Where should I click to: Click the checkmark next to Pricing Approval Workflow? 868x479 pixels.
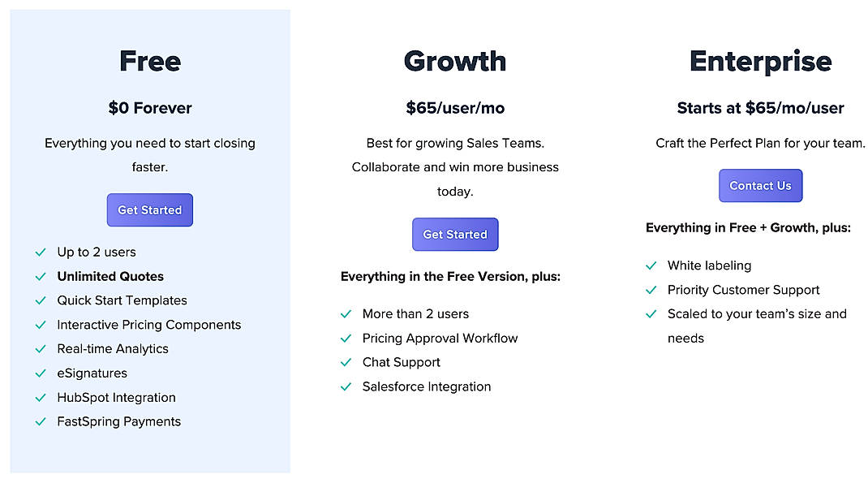pyautogui.click(x=346, y=339)
